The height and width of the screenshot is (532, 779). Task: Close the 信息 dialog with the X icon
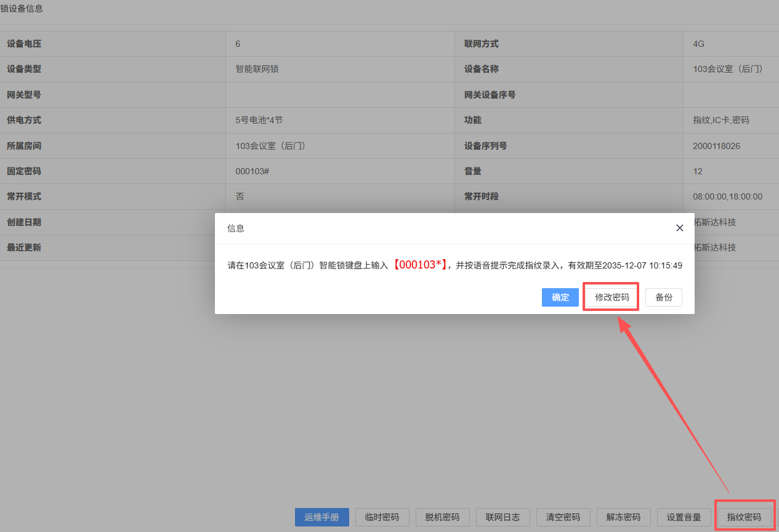(679, 228)
